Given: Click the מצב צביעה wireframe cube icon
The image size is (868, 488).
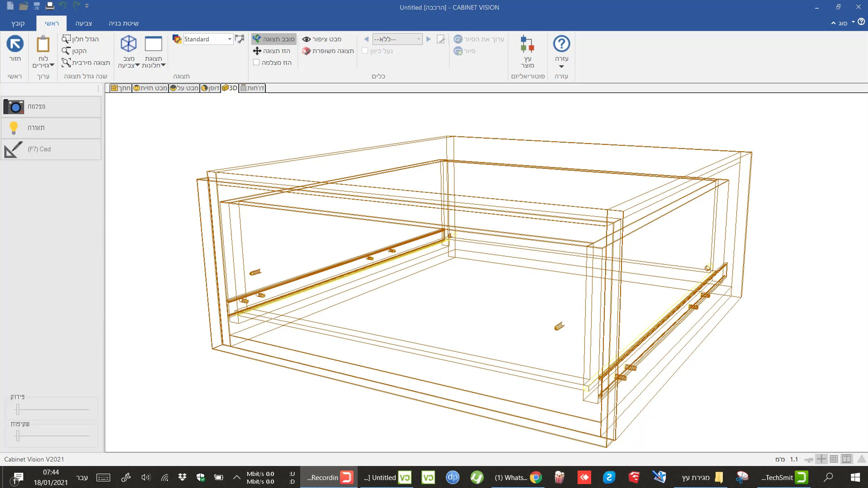Looking at the screenshot, I should 128,44.
